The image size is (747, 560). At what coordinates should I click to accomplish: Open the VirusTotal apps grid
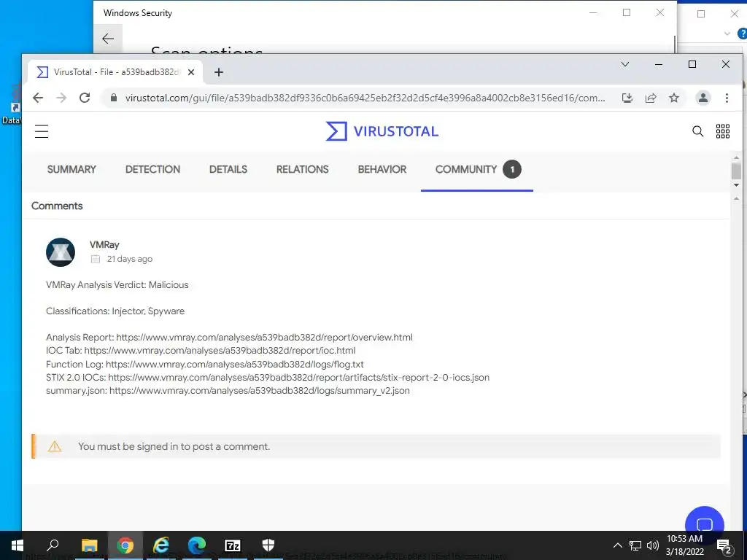tap(723, 131)
